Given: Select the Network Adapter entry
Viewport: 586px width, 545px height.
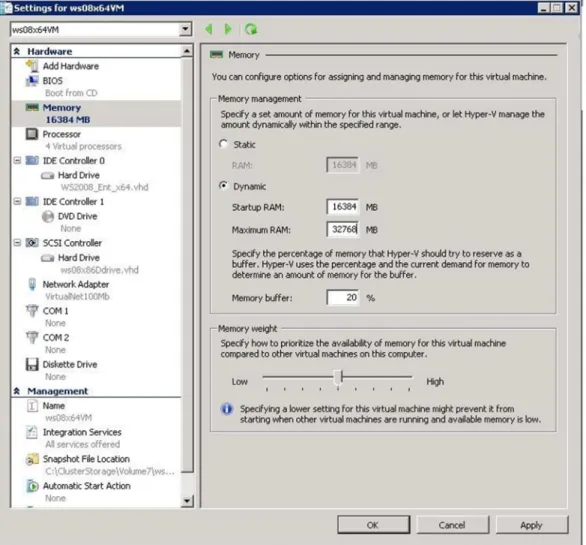Looking at the screenshot, I should (75, 284).
